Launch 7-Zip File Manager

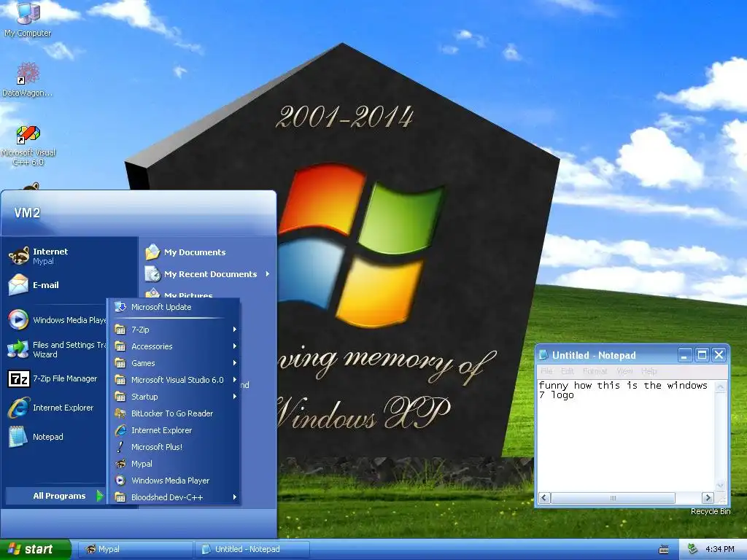[x=55, y=378]
